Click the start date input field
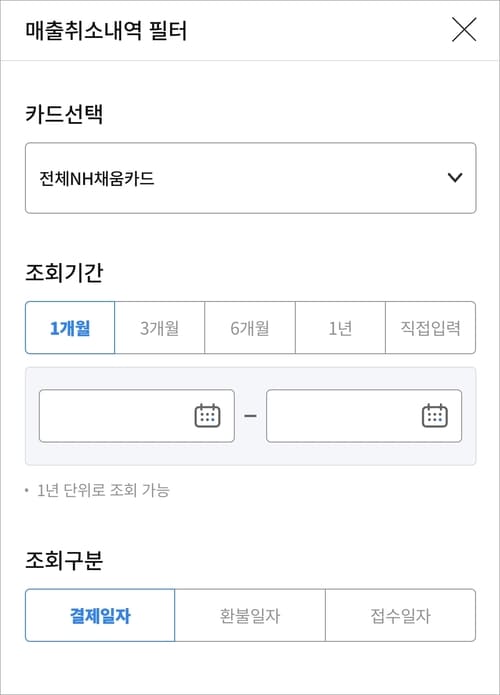The width and height of the screenshot is (500, 695). tap(137, 416)
